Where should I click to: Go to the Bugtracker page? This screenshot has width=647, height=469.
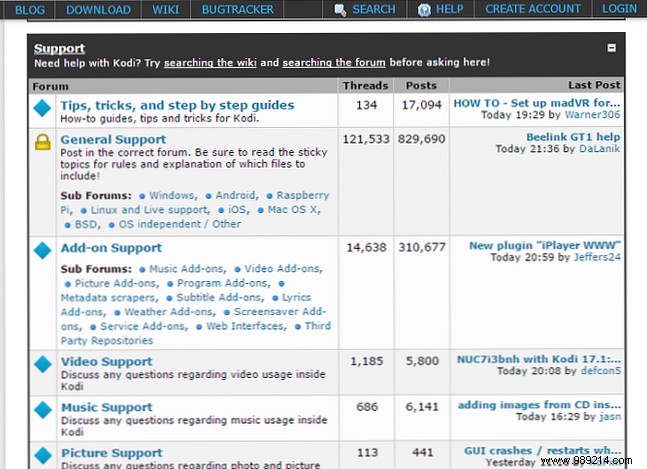[x=238, y=10]
